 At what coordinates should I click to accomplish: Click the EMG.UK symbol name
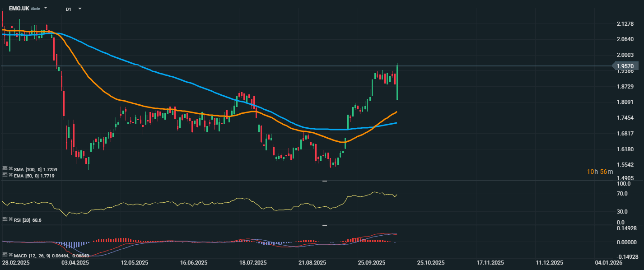[x=19, y=9]
